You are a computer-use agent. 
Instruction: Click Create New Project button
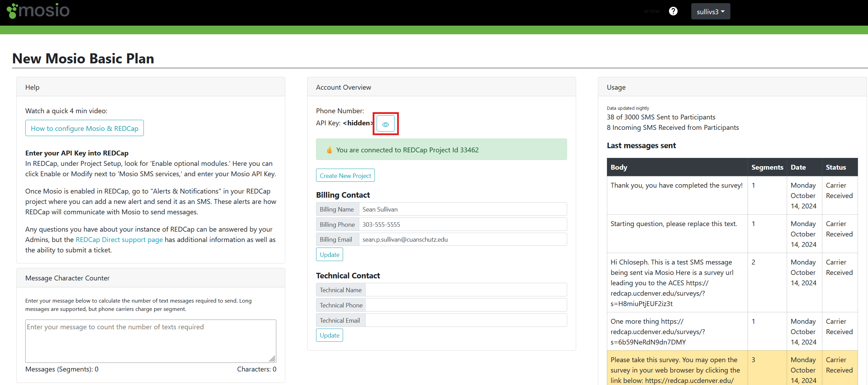coord(345,176)
